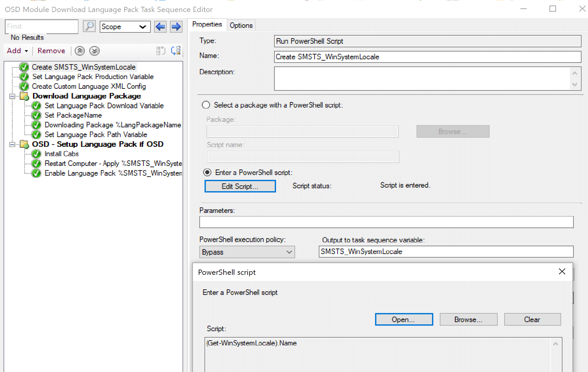This screenshot has width=588, height=372.
Task: Move selected step up with chevron icon
Action: point(79,51)
